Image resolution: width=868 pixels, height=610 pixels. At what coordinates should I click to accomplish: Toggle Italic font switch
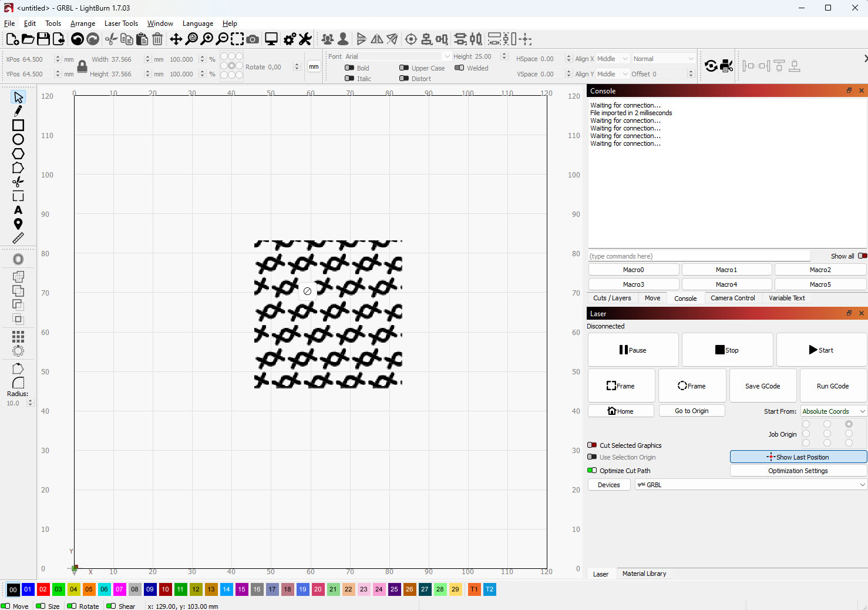tap(349, 79)
